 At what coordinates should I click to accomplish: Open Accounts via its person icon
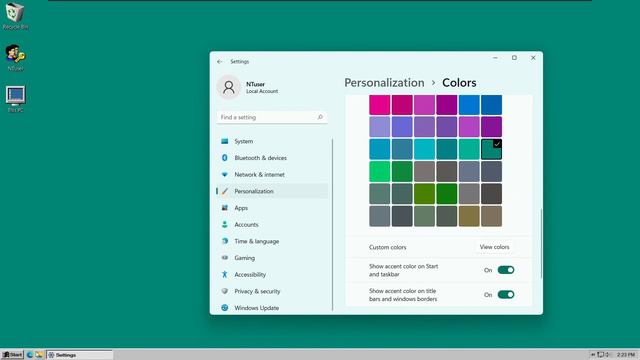coord(224,224)
